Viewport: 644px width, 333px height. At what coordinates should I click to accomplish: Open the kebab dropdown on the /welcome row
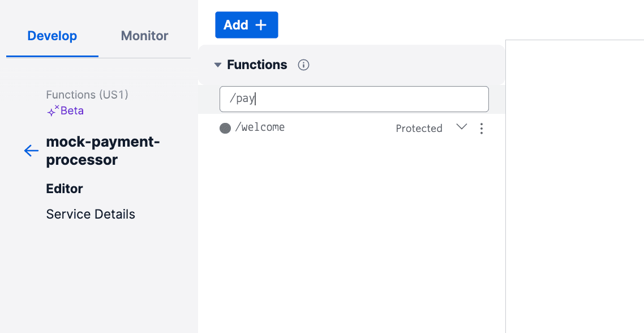481,128
